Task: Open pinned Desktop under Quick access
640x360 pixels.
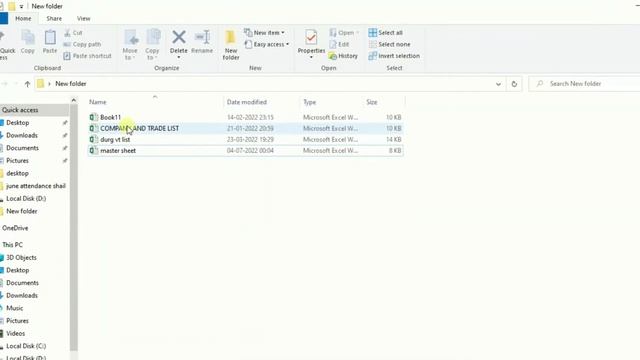Action: tap(18, 122)
